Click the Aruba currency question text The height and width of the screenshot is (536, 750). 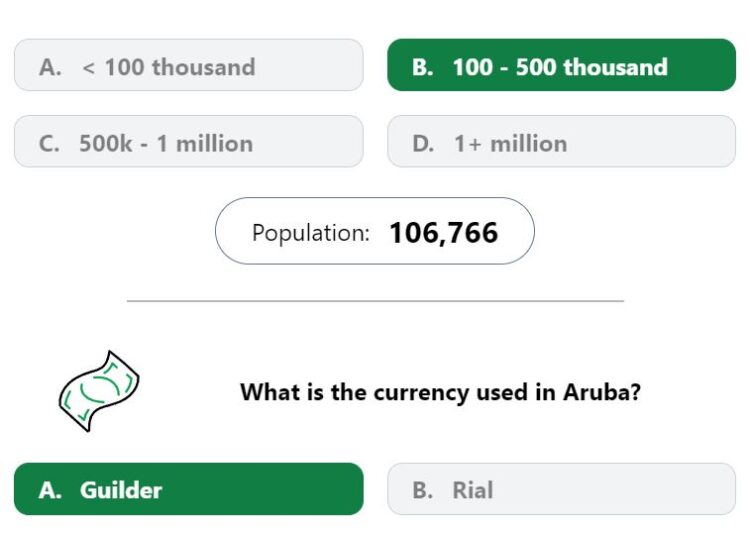[x=440, y=392]
